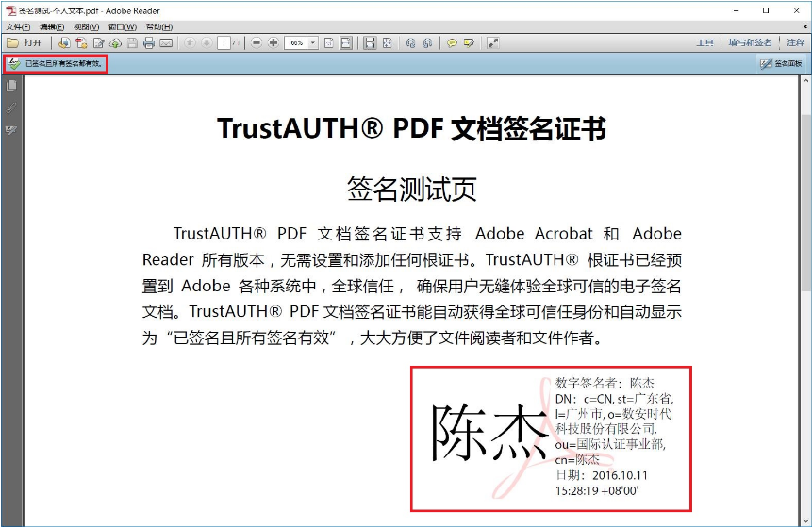Image resolution: width=812 pixels, height=528 pixels.
Task: Open the 帮助(H) menu
Action: tap(159, 27)
